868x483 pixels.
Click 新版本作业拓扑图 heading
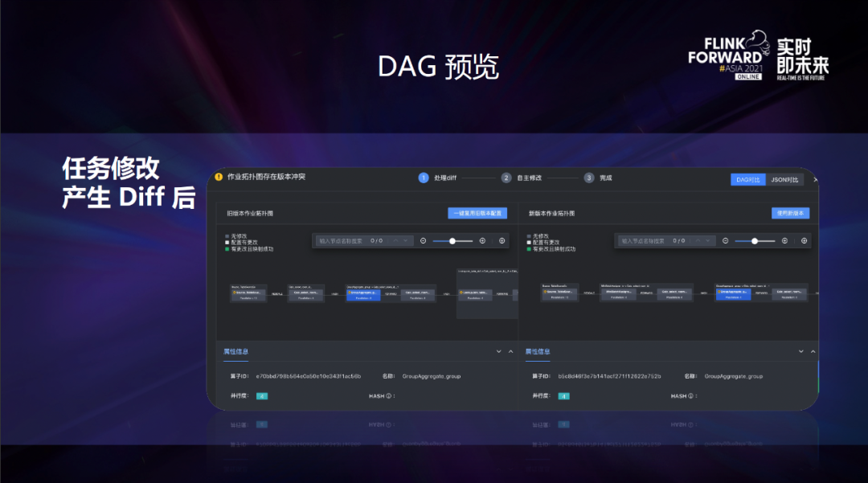click(551, 214)
